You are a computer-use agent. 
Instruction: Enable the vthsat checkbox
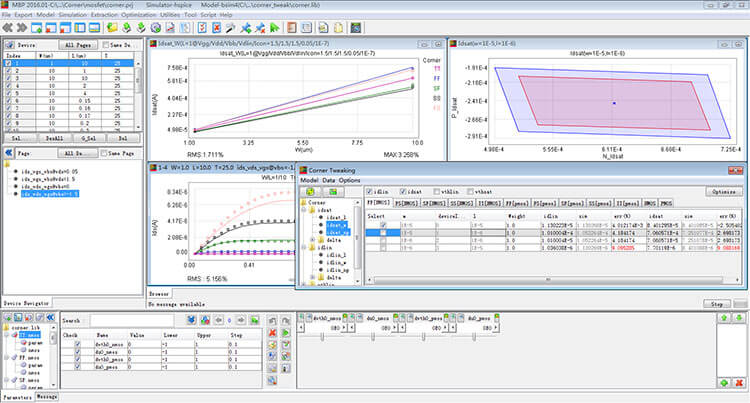tap(471, 191)
